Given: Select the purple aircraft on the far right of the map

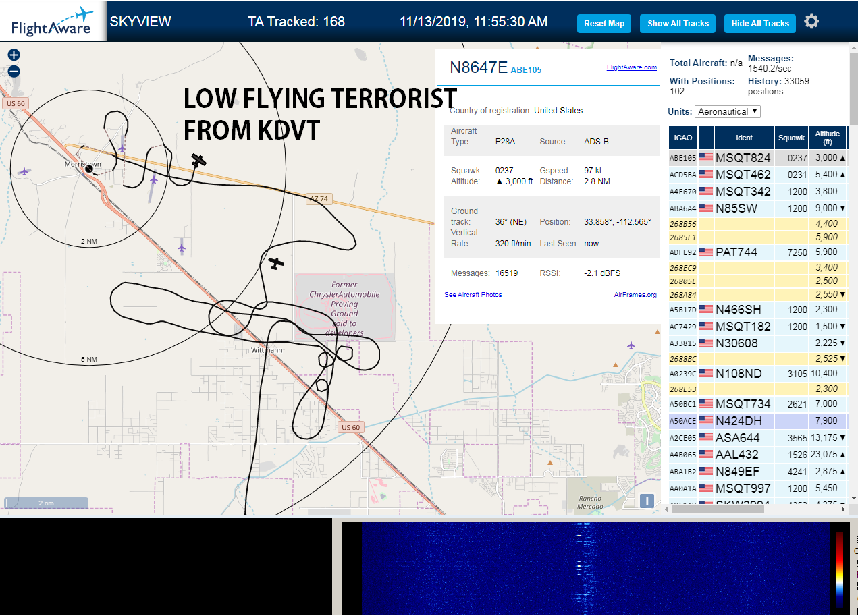Looking at the screenshot, I should [631, 345].
